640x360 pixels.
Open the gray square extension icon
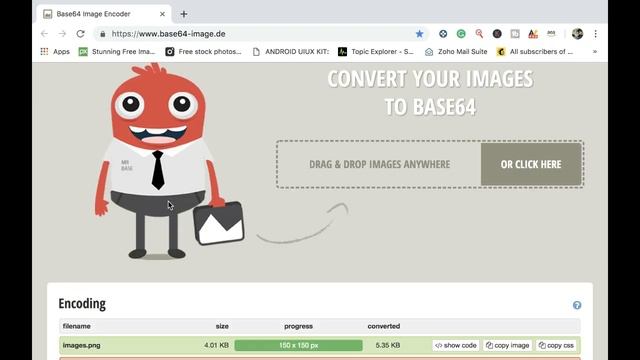click(515, 34)
